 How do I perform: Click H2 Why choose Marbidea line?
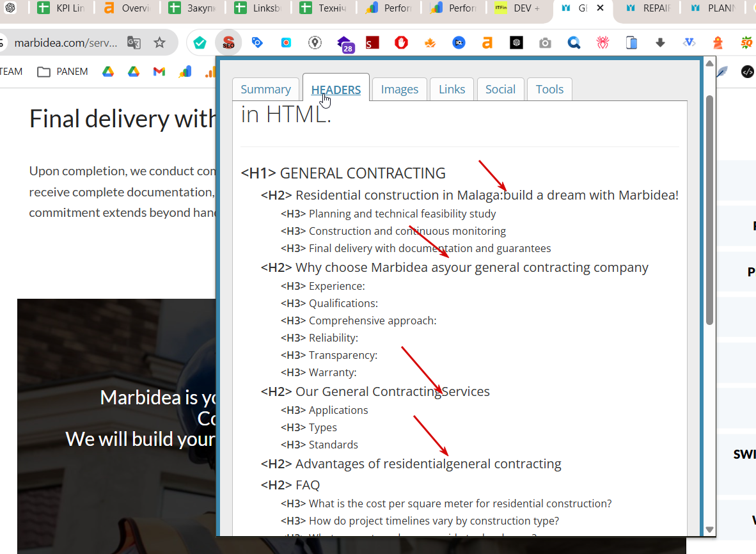[x=455, y=267]
